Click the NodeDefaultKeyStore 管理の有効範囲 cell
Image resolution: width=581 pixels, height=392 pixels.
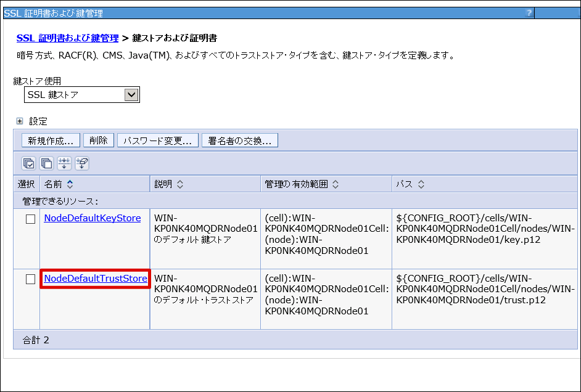pyautogui.click(x=326, y=239)
